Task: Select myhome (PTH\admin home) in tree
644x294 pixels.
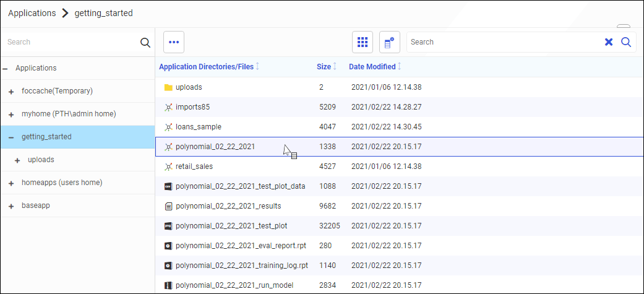Action: tap(69, 114)
